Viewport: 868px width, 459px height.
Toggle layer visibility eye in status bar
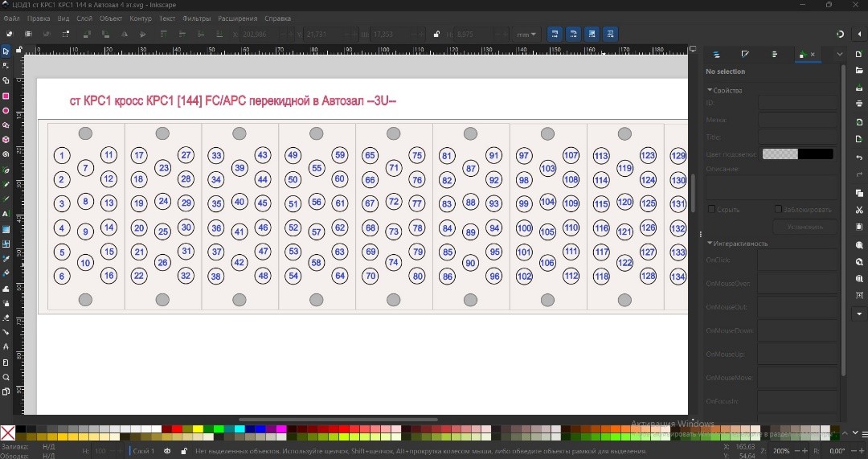click(x=167, y=451)
